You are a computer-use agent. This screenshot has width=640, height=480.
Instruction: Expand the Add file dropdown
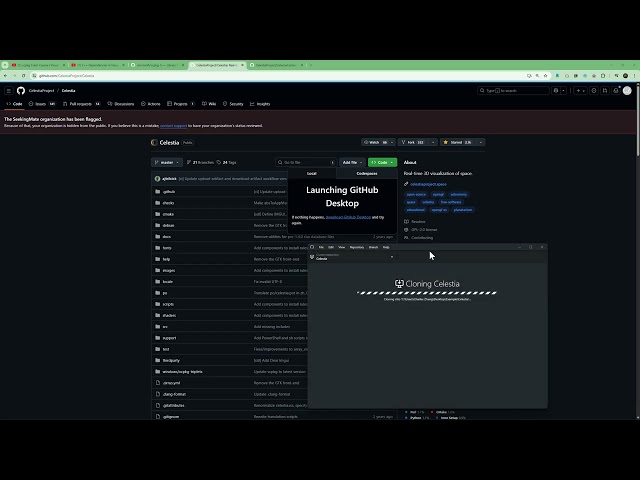352,162
